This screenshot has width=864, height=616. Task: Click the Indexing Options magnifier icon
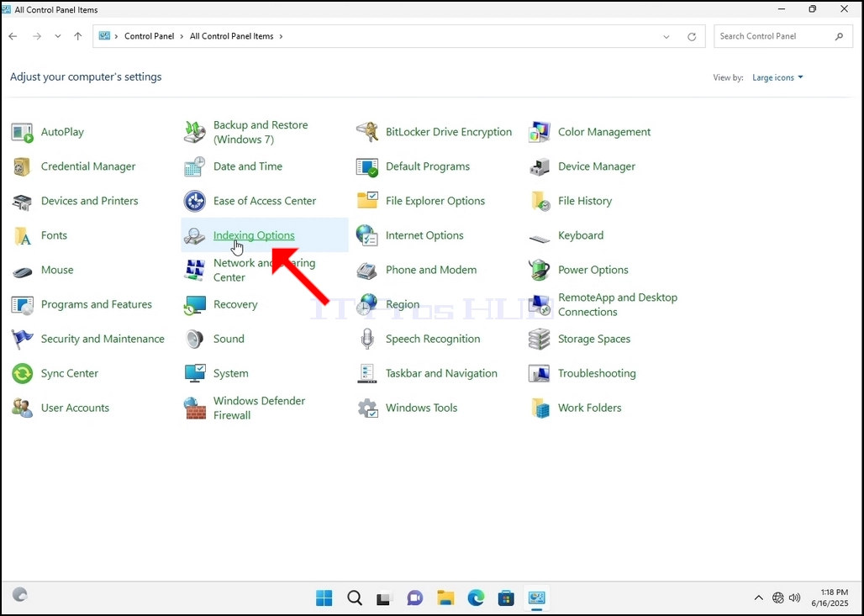(194, 236)
